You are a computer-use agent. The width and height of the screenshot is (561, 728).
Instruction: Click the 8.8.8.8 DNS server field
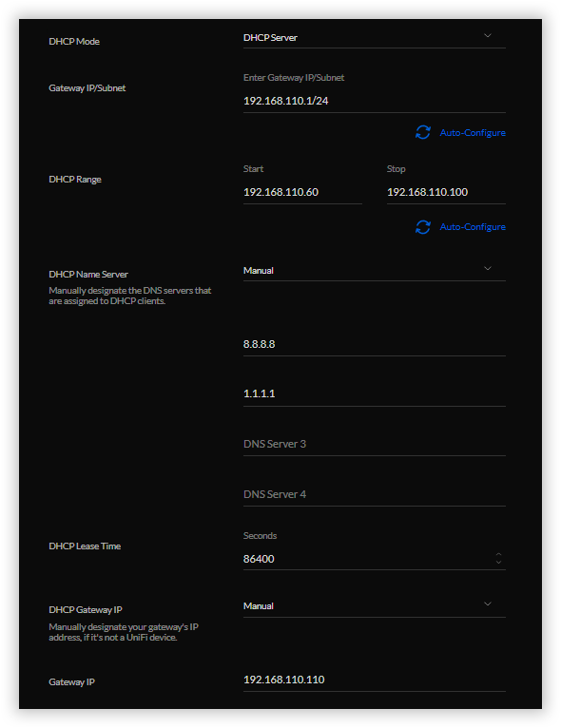click(x=375, y=344)
